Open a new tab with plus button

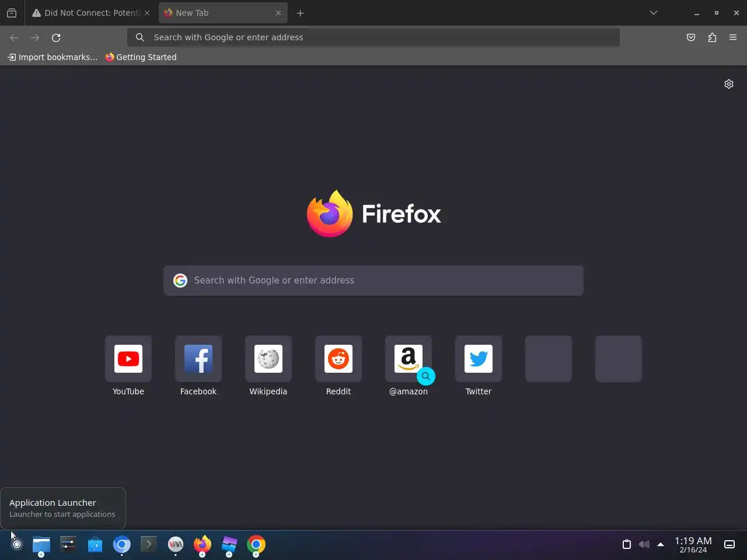click(x=300, y=13)
